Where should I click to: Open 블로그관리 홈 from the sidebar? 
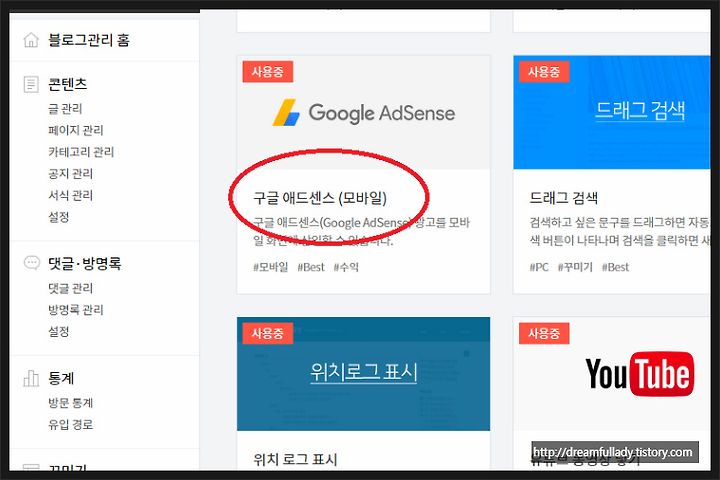[89, 40]
